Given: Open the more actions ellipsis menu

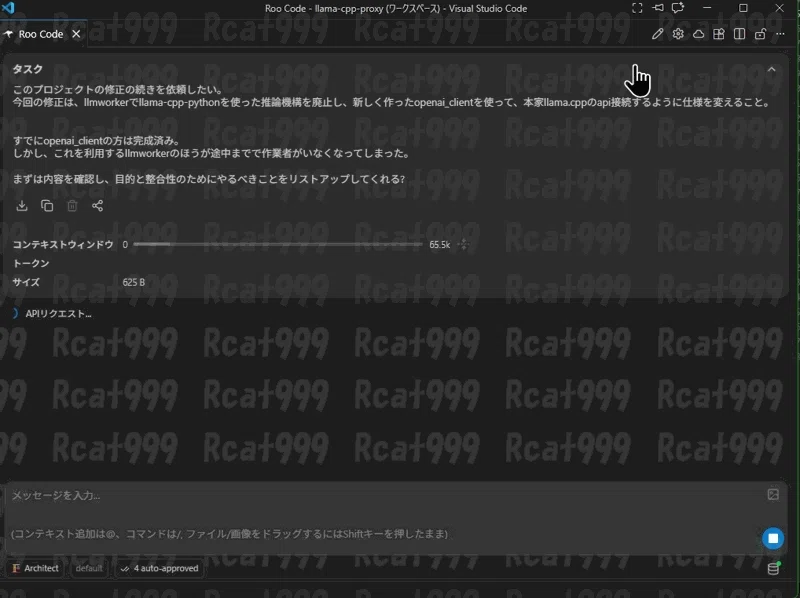Looking at the screenshot, I should (781, 34).
